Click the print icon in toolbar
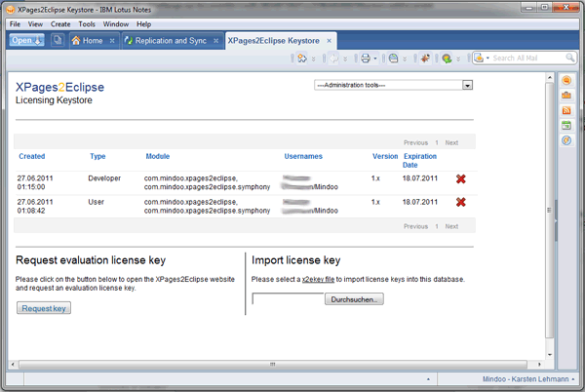 point(362,59)
